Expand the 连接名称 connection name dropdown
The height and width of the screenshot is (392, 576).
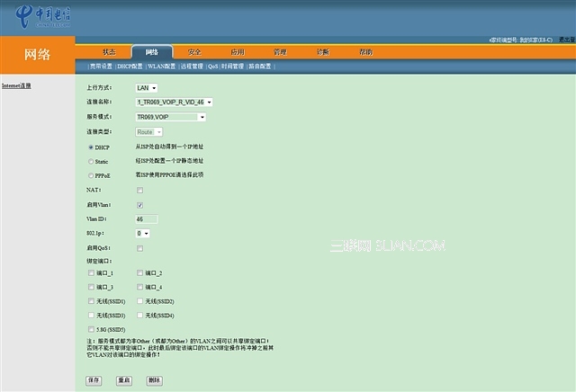[170, 102]
